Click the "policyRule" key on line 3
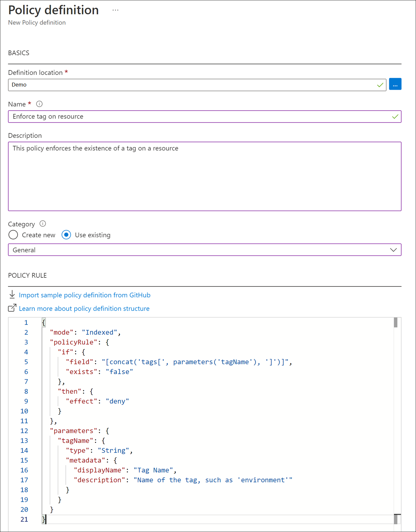Viewport: 416px width, 532px height. pyautogui.click(x=74, y=342)
